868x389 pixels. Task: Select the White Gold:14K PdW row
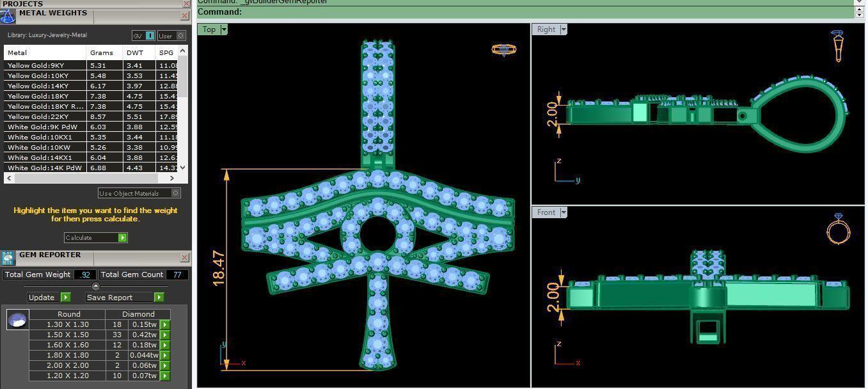tap(91, 168)
